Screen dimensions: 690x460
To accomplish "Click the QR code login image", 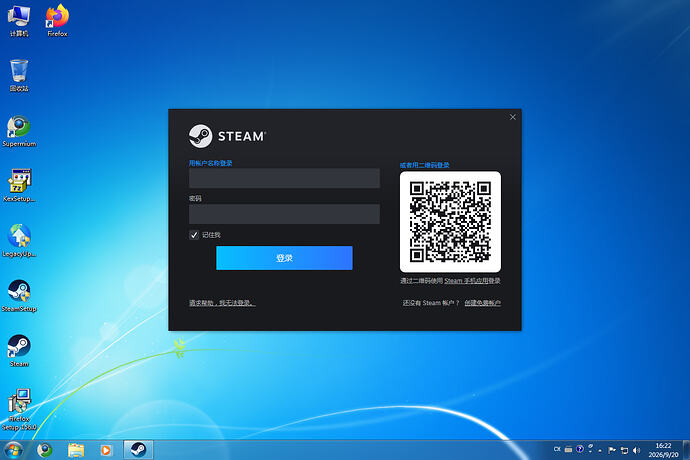I will point(450,221).
